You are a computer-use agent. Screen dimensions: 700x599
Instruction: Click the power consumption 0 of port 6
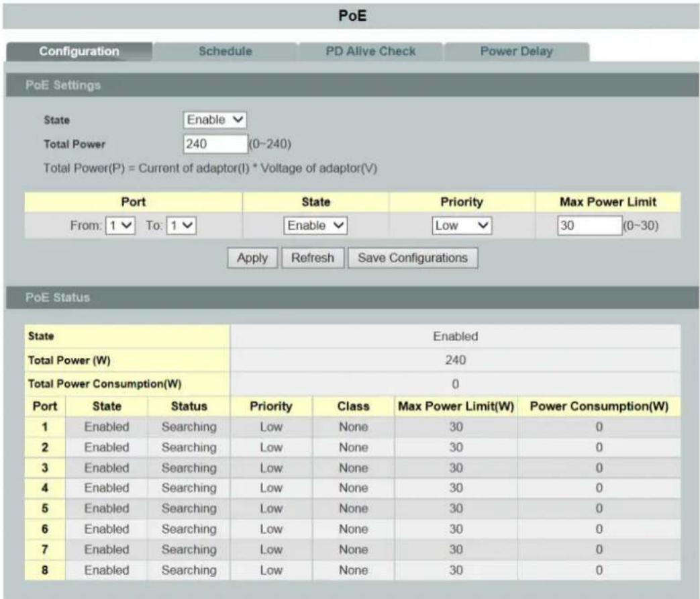coord(599,529)
